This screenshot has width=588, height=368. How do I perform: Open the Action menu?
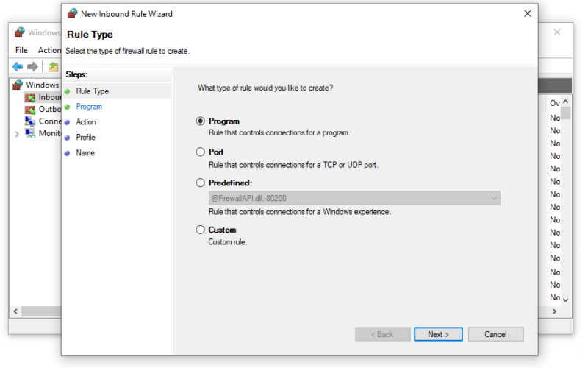tap(49, 50)
